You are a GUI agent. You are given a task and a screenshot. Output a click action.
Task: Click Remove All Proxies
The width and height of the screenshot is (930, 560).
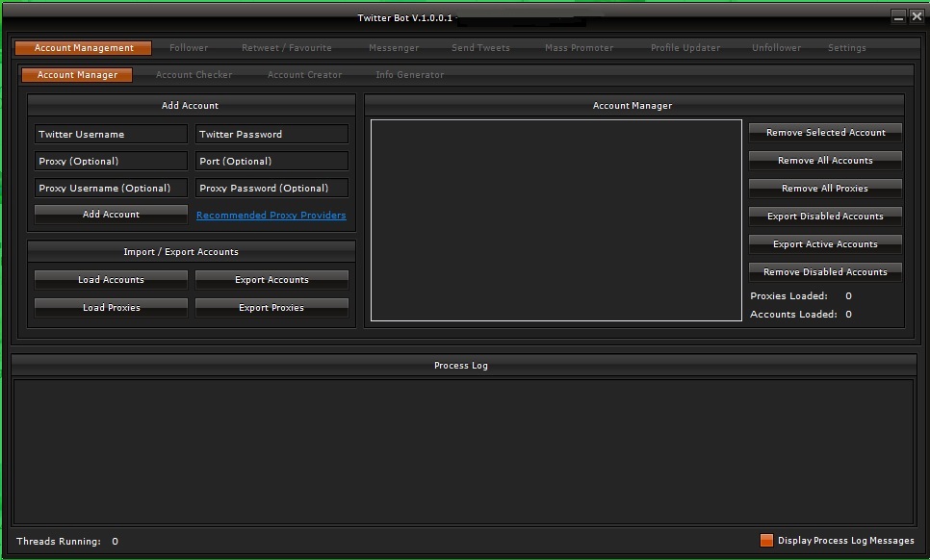pyautogui.click(x=825, y=189)
